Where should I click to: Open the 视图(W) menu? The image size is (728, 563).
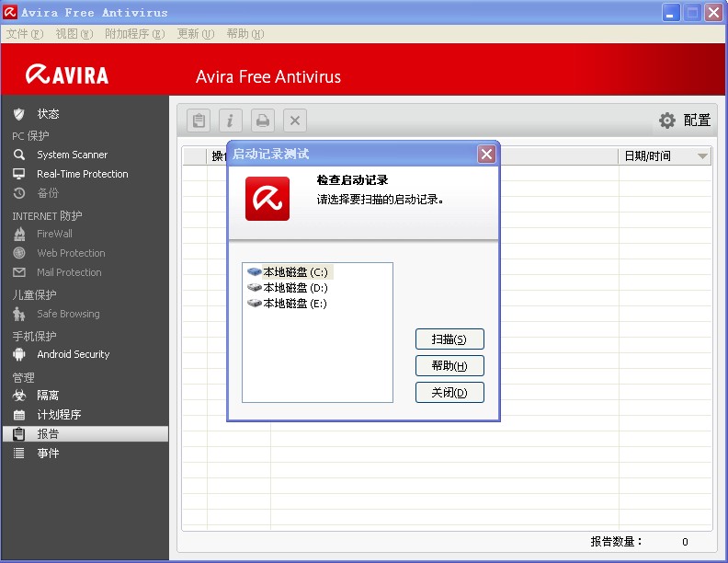[x=74, y=34]
